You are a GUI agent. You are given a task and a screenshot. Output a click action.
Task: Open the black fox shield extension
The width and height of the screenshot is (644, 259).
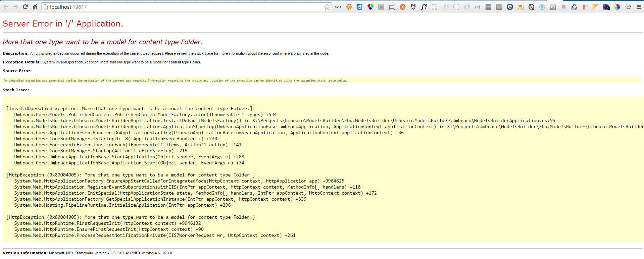(x=413, y=7)
